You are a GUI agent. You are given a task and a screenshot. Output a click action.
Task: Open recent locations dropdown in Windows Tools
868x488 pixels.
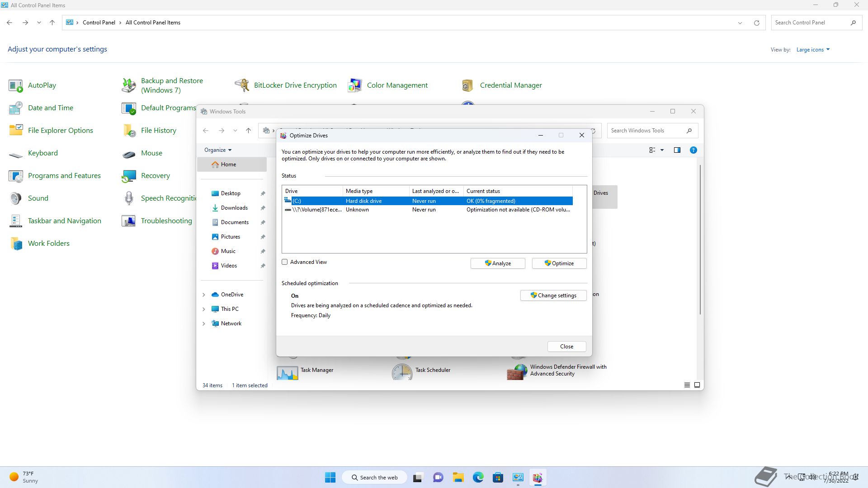point(235,131)
